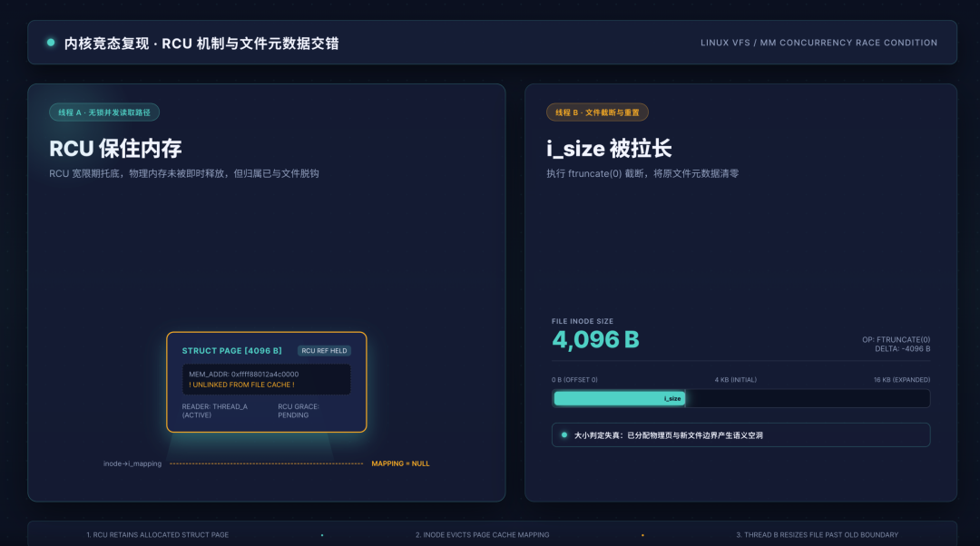Click the '0 B (OFFSET 0)' scale label
Screen dimensions: 980x546
click(574, 380)
